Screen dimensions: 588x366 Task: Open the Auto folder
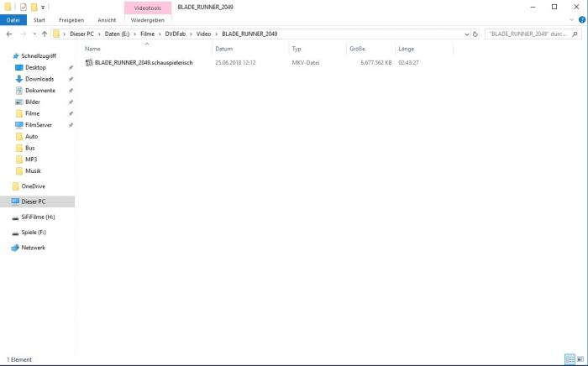click(32, 137)
